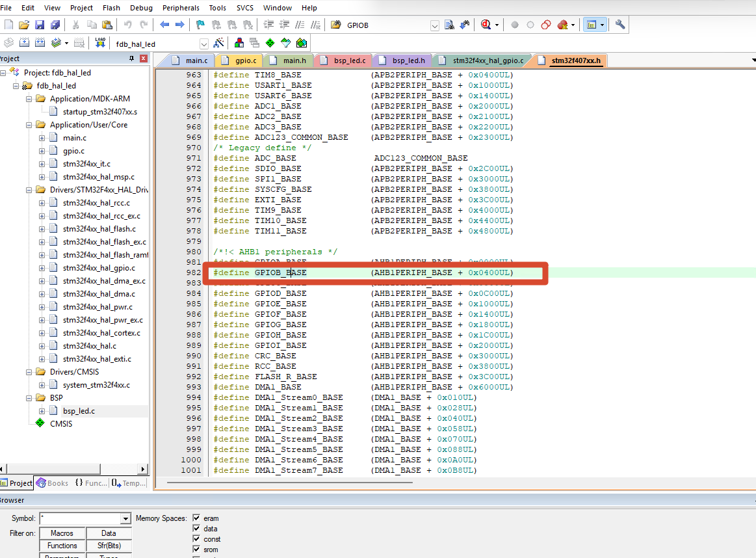
Task: Switch to the stm32f4xx_hal_gpio.c editor tab
Action: (482, 60)
